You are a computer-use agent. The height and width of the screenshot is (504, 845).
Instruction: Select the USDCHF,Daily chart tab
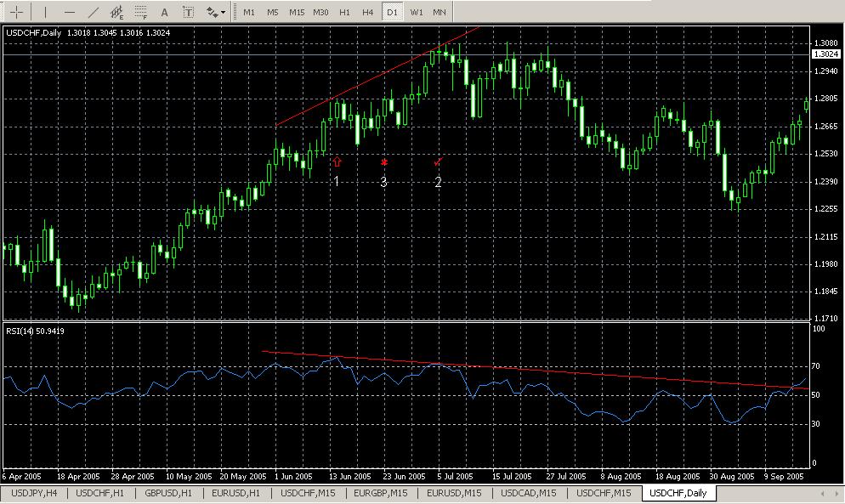[678, 493]
